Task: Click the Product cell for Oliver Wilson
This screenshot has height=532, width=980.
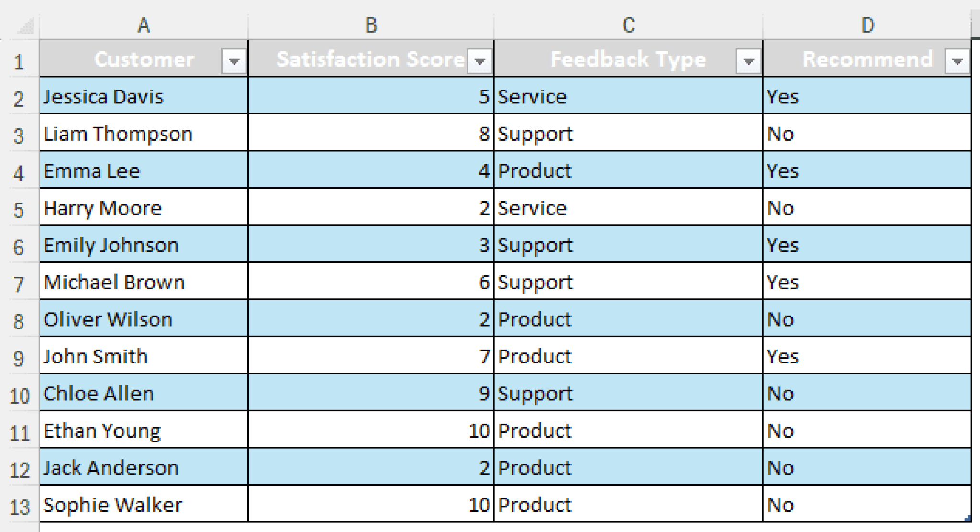Action: 627,319
